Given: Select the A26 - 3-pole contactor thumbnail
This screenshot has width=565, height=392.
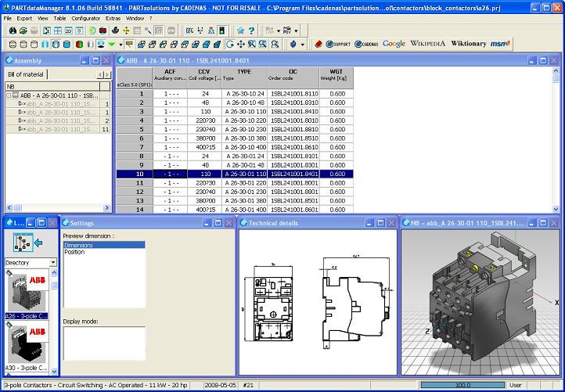Looking at the screenshot, I should (27, 294).
